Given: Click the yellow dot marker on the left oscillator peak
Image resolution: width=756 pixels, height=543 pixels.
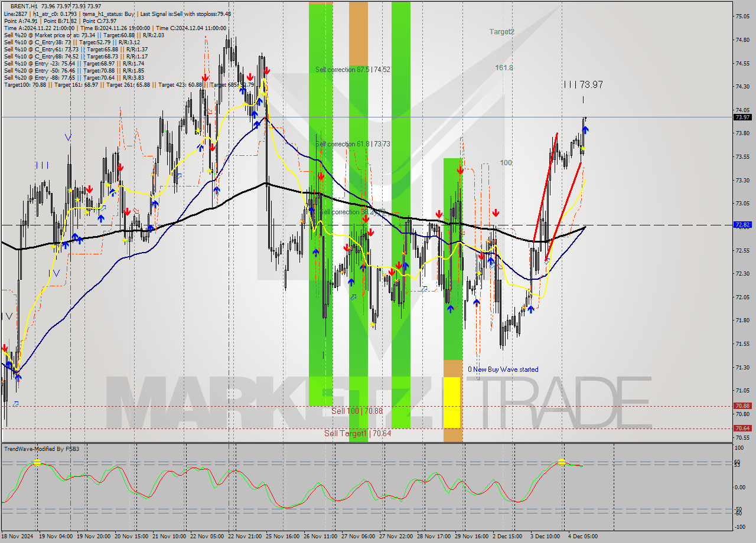Looking at the screenshot, I should (x=37, y=463).
